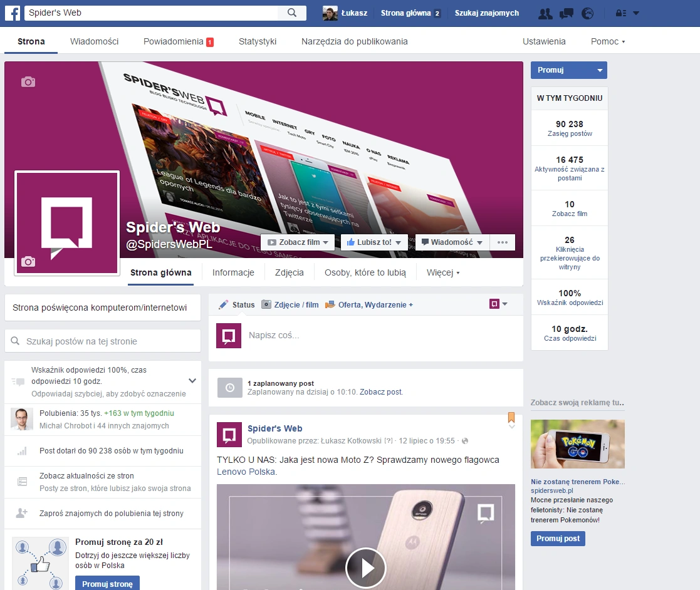Click the cover photo camera icon

28,81
